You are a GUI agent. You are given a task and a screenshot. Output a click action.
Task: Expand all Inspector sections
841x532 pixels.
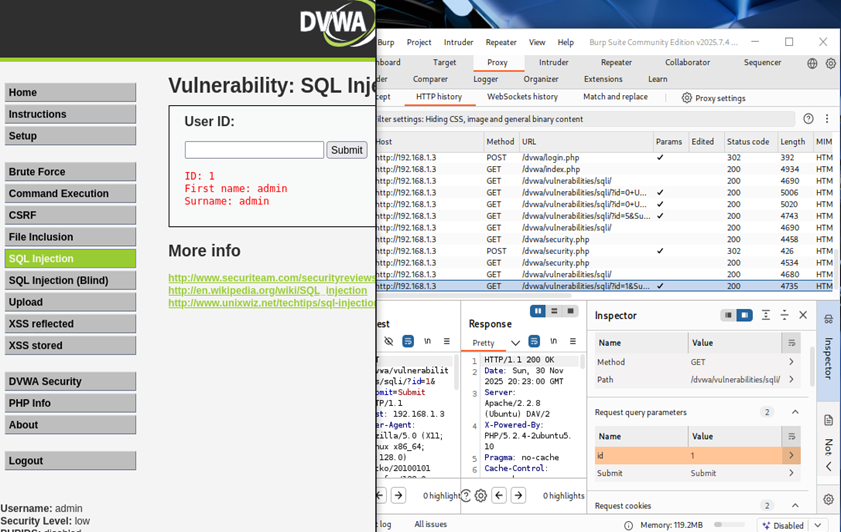click(x=766, y=315)
